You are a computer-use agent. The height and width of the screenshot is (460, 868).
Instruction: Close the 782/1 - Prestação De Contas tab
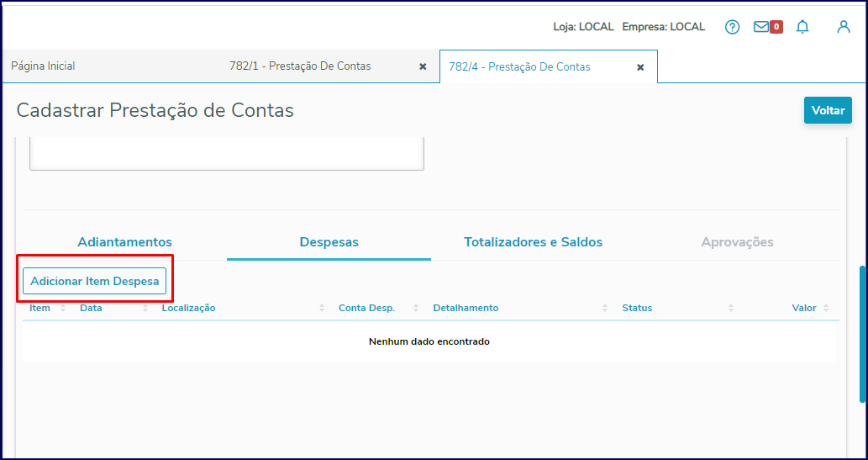click(x=423, y=66)
